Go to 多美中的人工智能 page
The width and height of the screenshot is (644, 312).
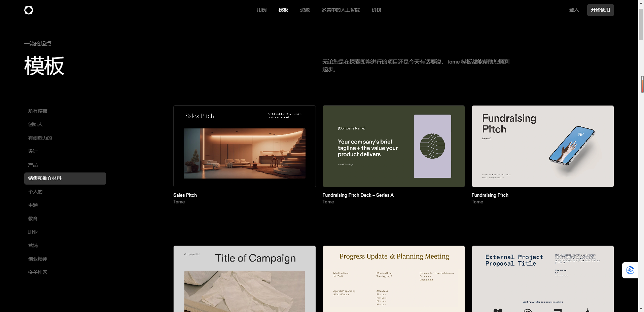(x=341, y=10)
